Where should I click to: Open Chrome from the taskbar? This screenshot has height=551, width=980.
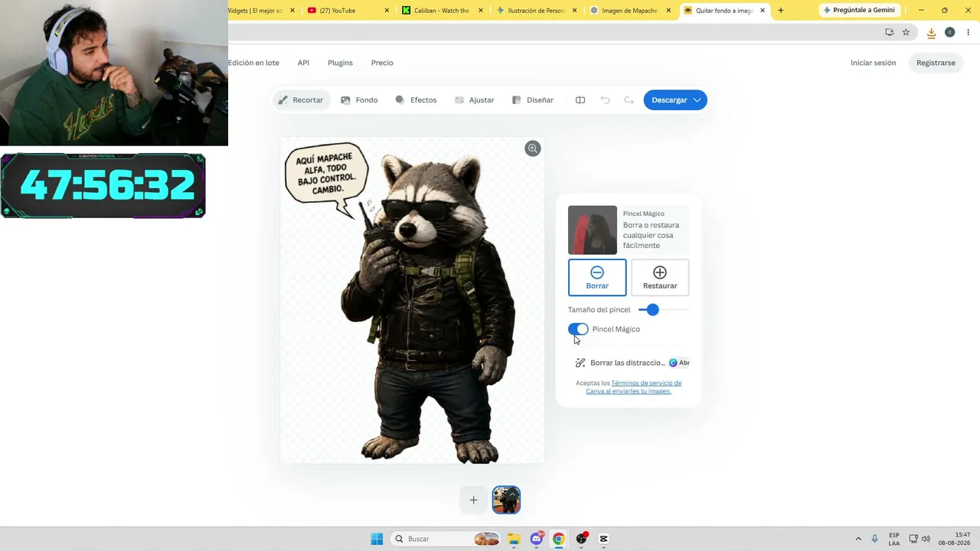(x=559, y=539)
